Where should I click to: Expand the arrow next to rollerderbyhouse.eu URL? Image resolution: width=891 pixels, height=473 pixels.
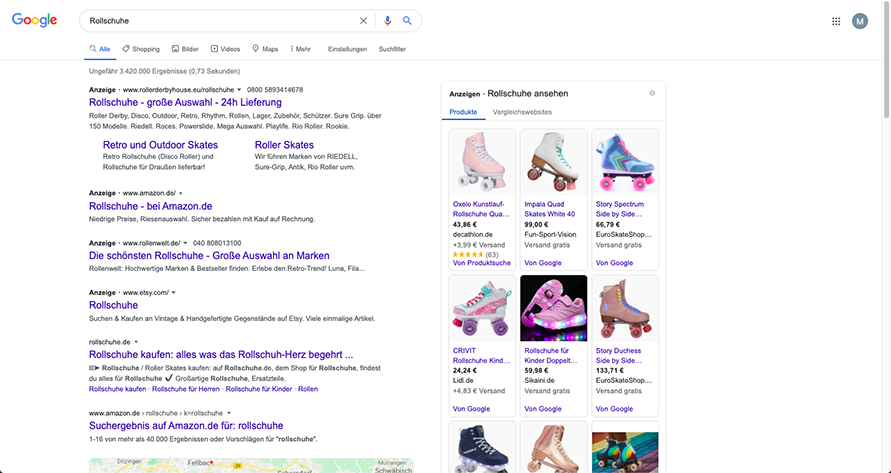(x=239, y=90)
